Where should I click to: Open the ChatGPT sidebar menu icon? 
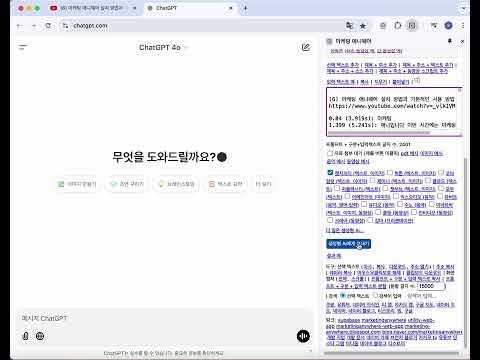23,47
